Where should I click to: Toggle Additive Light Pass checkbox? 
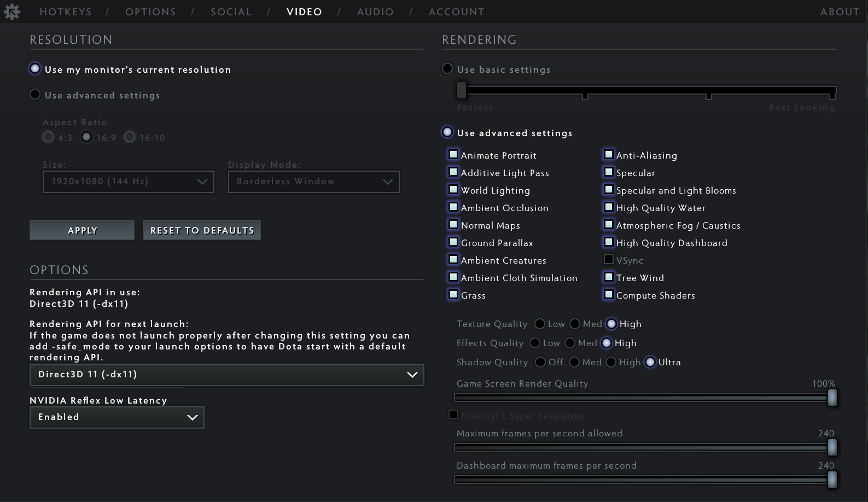click(x=453, y=172)
